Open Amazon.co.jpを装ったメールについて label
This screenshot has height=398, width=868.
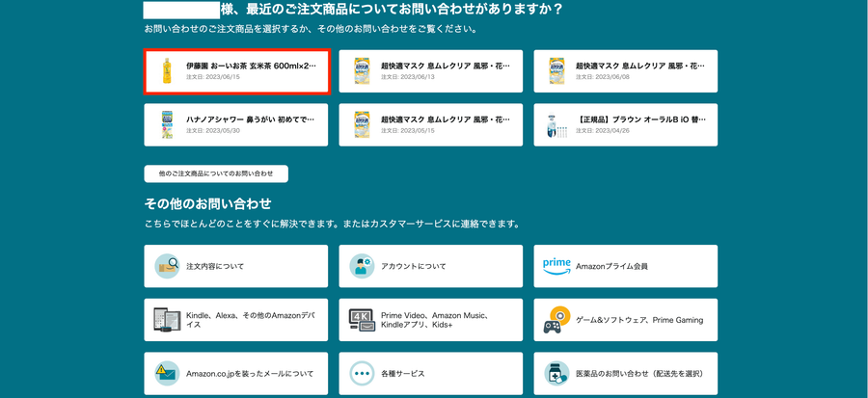250,374
